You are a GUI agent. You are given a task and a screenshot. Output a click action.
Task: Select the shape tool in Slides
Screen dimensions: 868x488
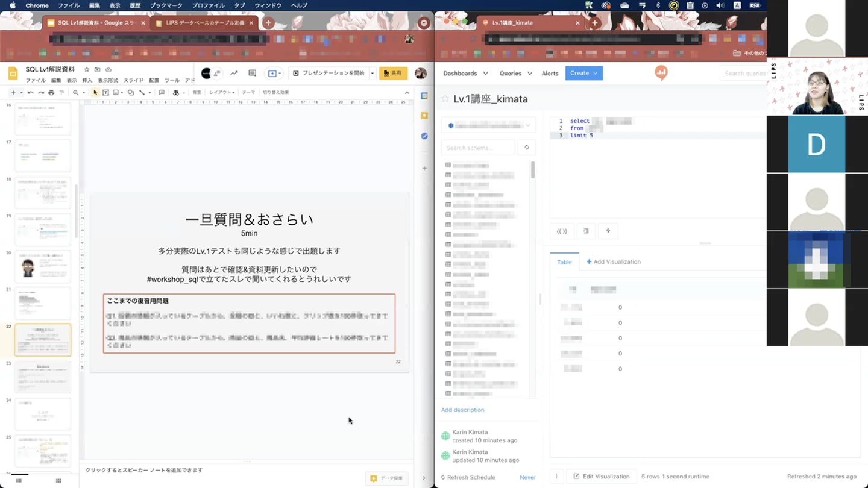[x=130, y=93]
